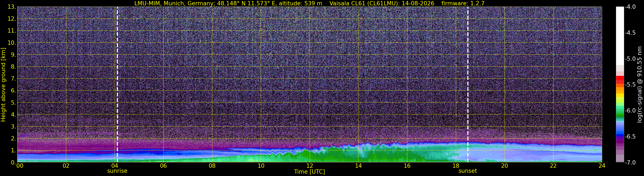Click the colorbar label '-6.0'

[630, 111]
